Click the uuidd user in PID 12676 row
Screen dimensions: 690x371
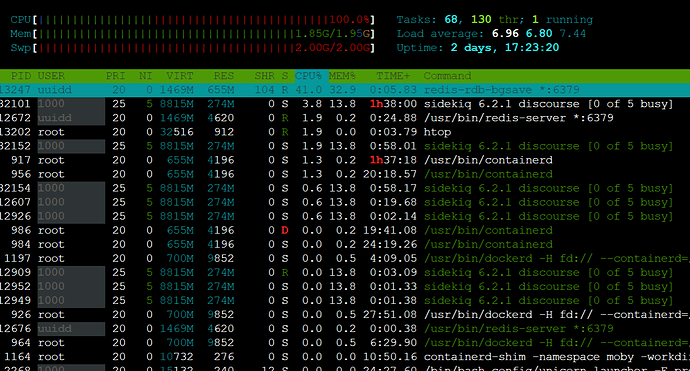55,329
